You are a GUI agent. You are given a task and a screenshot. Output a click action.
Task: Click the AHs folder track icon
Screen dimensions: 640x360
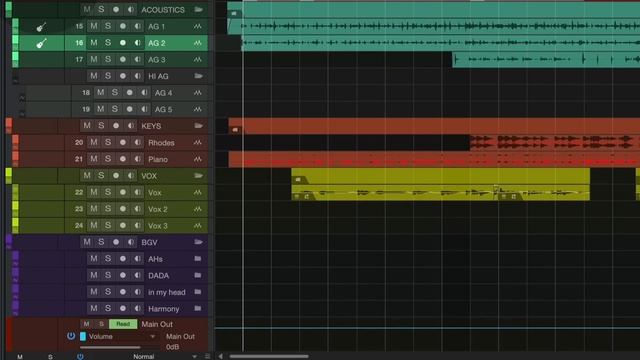[x=198, y=259]
